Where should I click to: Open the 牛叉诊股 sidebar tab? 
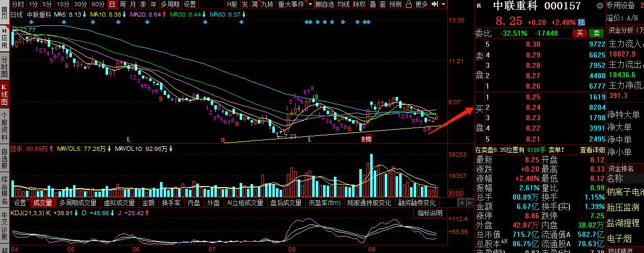[4, 224]
